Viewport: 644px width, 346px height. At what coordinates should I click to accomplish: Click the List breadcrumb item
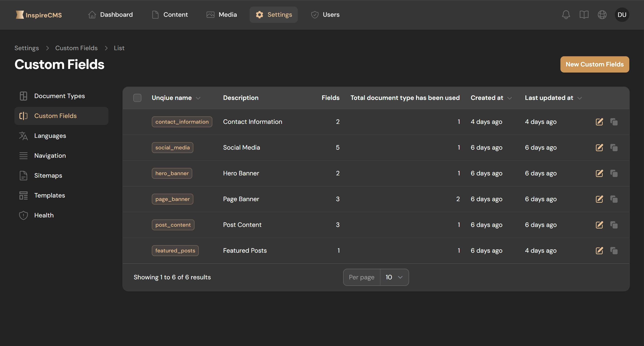pos(119,48)
